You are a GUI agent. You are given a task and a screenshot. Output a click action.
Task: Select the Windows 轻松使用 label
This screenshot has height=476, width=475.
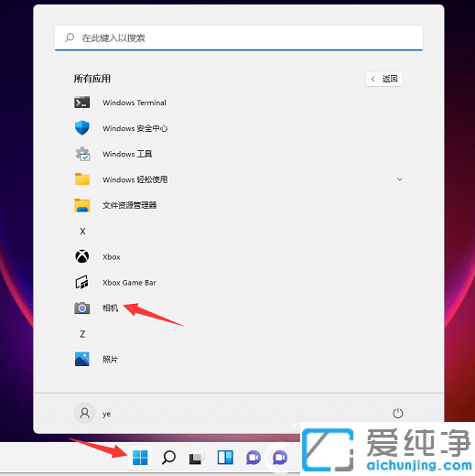click(135, 179)
